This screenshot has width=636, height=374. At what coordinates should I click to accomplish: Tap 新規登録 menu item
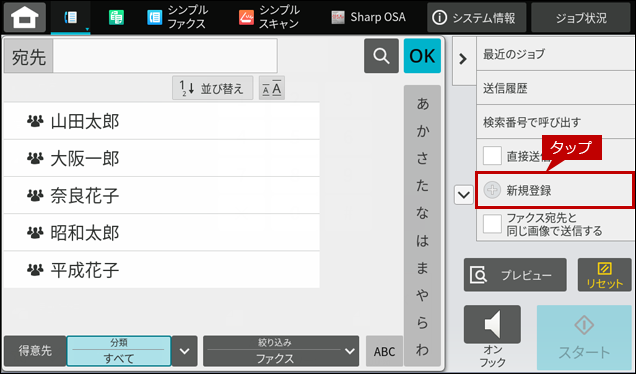click(x=555, y=190)
